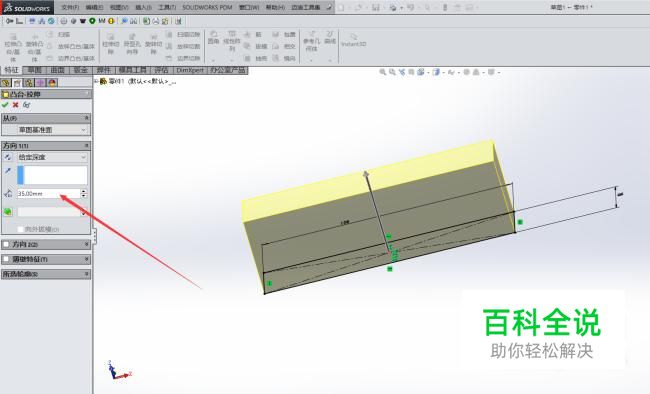This screenshot has height=394, width=650.
Task: Click Previous View icon in view toolbar
Action: pyautogui.click(x=402, y=72)
